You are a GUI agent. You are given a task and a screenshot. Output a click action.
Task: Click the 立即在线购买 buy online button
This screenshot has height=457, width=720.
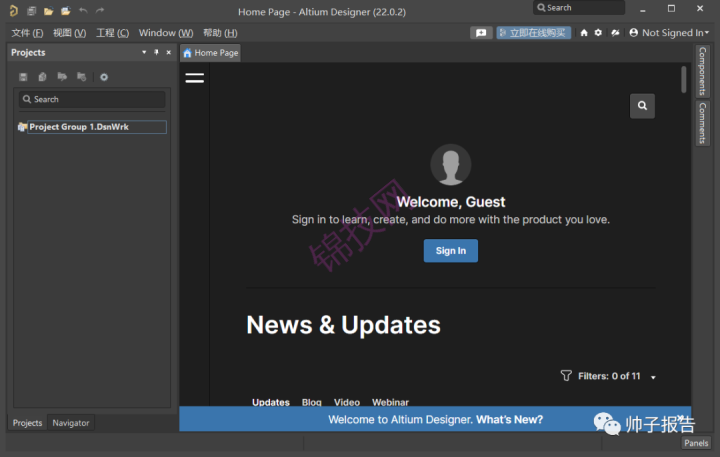[534, 33]
